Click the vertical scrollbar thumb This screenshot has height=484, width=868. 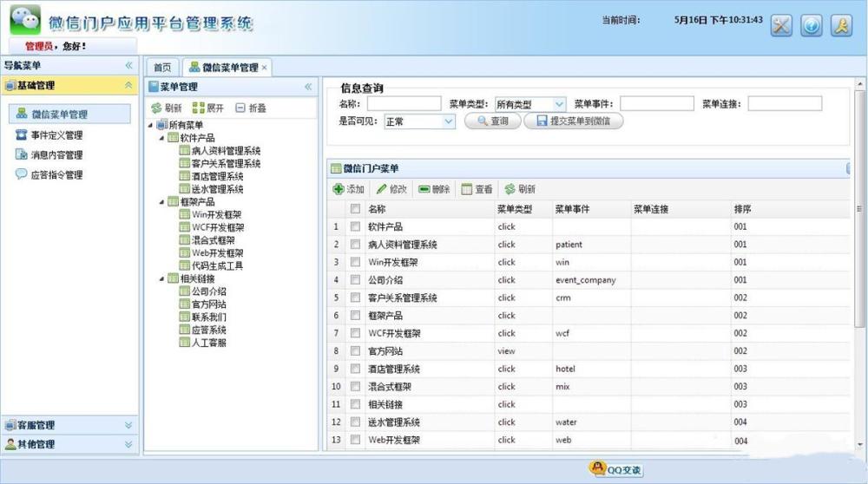tap(859, 209)
